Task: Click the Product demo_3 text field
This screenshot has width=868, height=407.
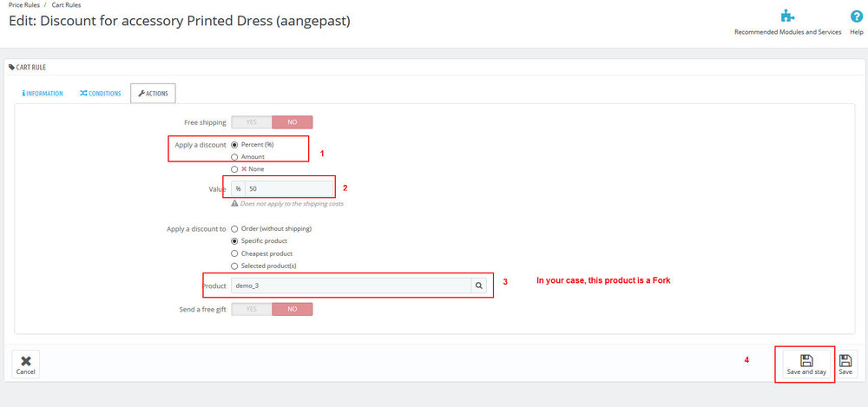Action: (351, 286)
